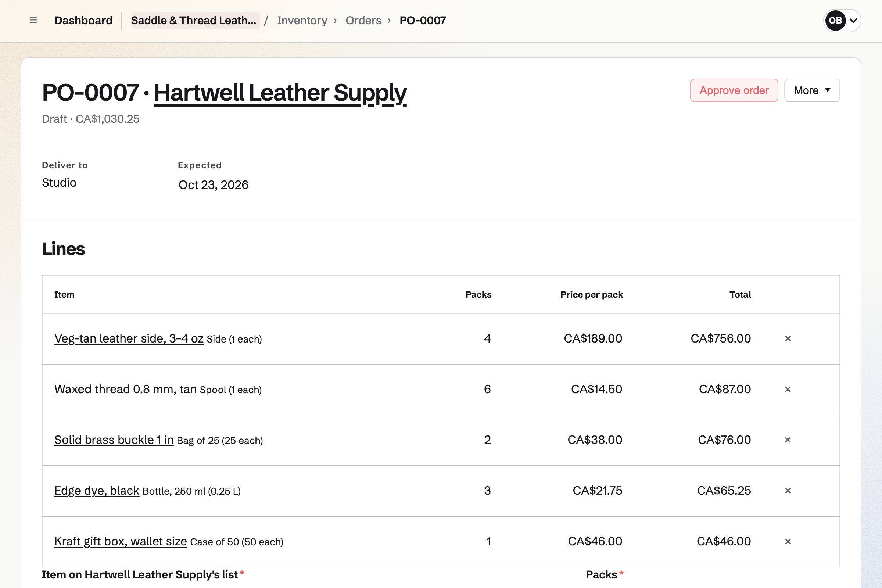
Task: Remove the Veg-tan leather side line
Action: [x=788, y=338]
